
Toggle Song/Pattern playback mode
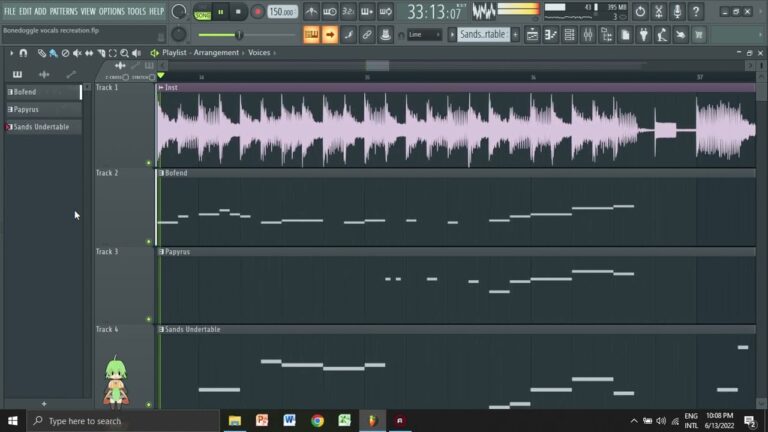(x=202, y=12)
